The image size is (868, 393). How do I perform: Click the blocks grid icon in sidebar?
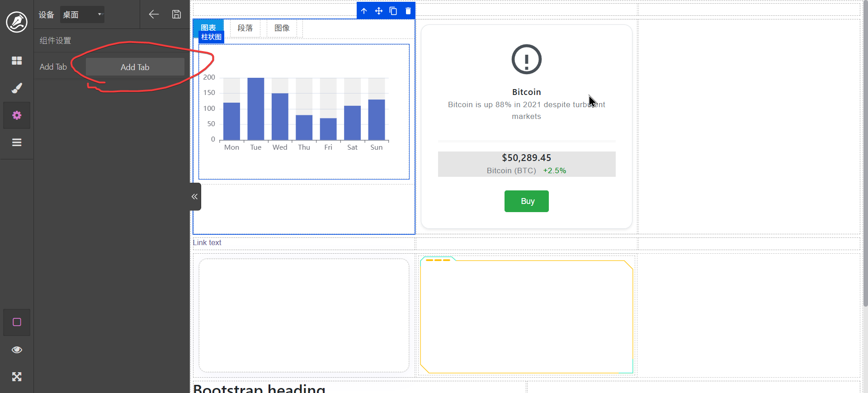pyautogui.click(x=17, y=61)
